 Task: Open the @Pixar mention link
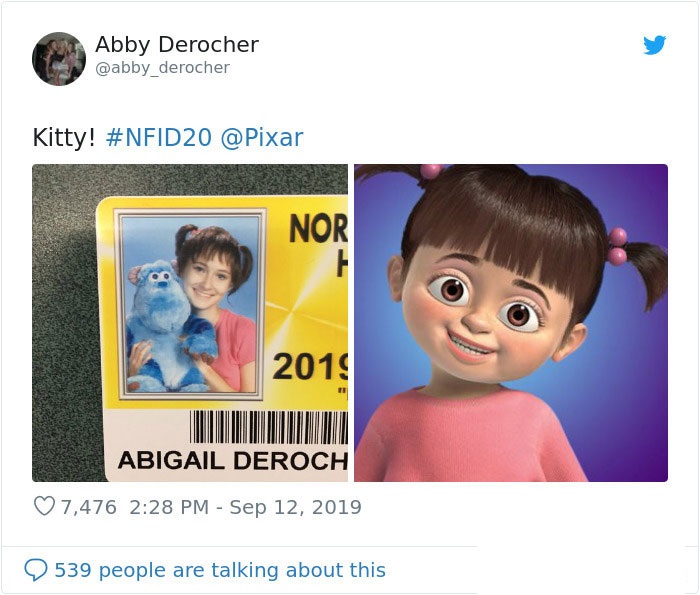click(x=262, y=137)
